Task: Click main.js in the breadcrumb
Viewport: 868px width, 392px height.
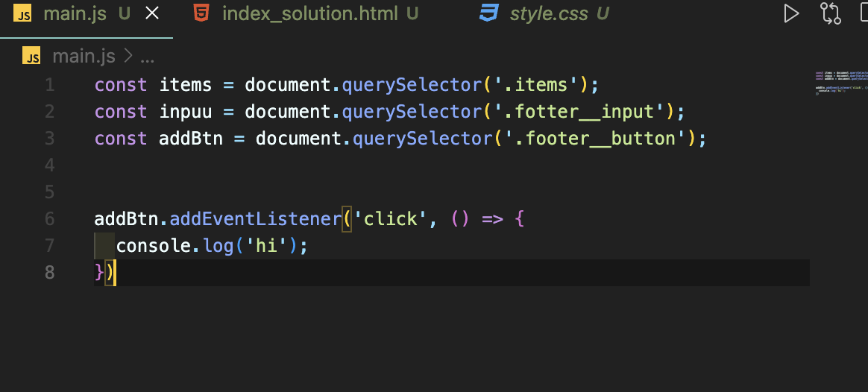Action: (x=84, y=56)
